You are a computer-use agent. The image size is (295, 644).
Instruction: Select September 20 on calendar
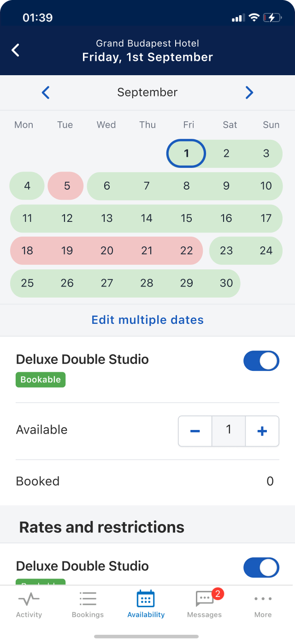pyautogui.click(x=106, y=250)
